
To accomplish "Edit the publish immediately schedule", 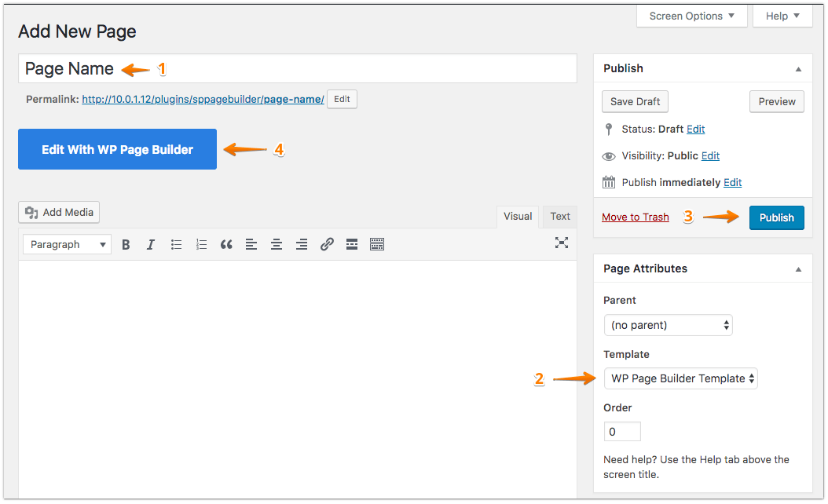I will 732,182.
